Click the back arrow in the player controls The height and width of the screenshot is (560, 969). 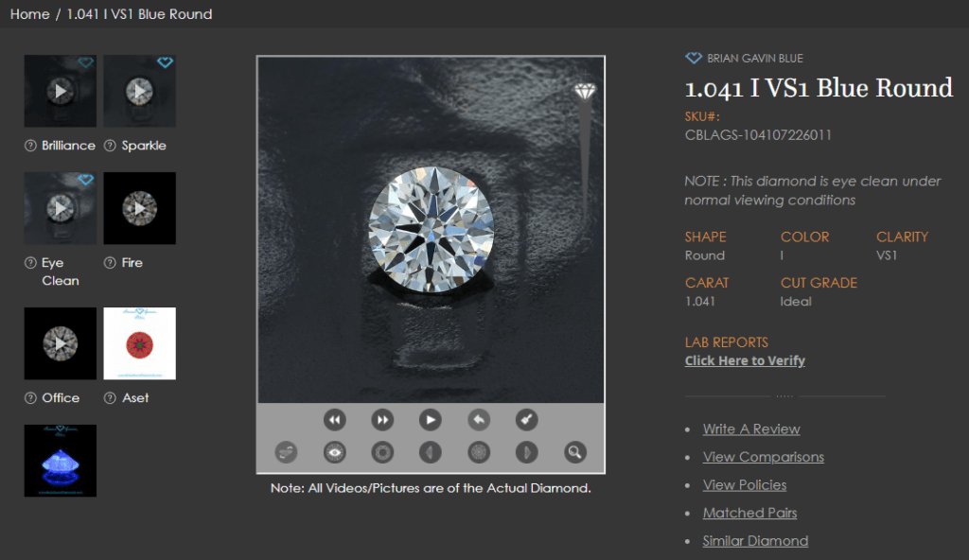point(478,419)
